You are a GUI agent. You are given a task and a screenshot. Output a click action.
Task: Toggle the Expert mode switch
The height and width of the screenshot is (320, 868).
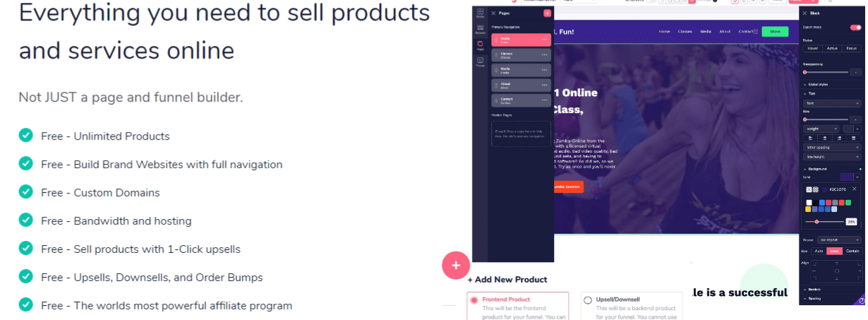coord(855,28)
